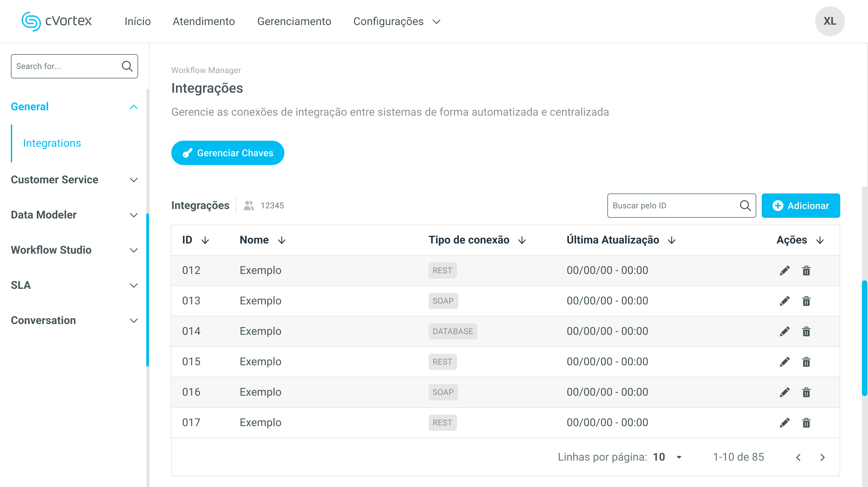
Task: Delete integration 013 with trash icon
Action: pyautogui.click(x=806, y=301)
